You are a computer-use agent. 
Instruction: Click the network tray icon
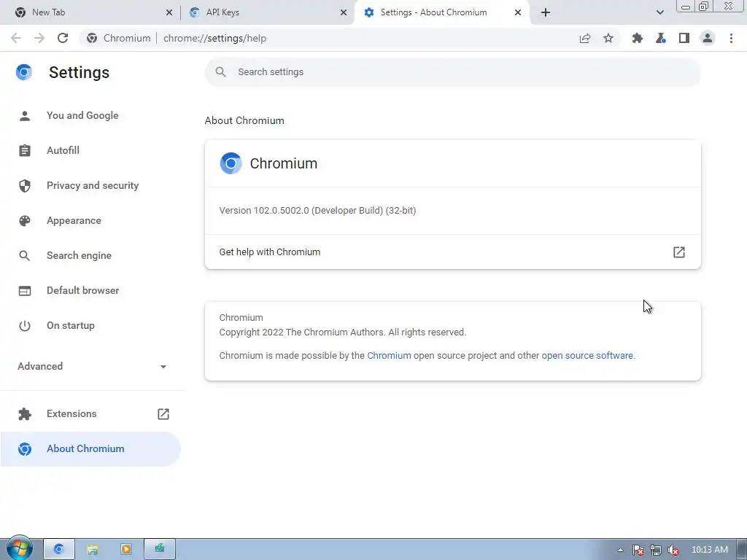(656, 550)
